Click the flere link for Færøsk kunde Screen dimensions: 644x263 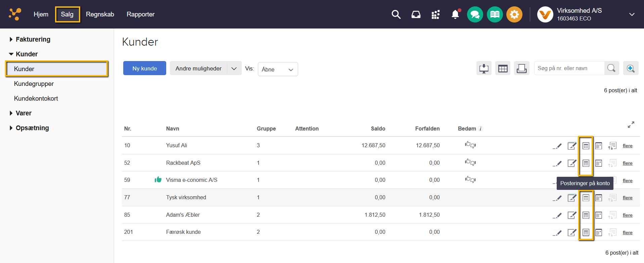click(x=627, y=232)
